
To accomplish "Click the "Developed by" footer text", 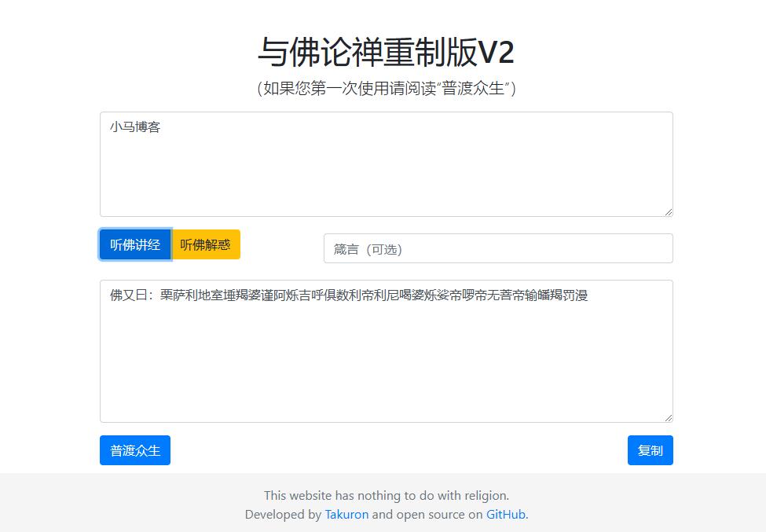I will coord(283,515).
